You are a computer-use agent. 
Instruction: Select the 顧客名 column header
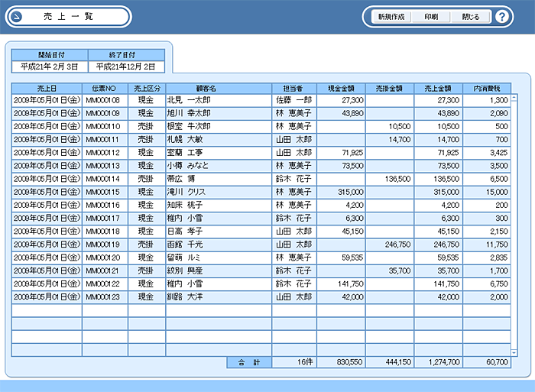tap(218, 88)
